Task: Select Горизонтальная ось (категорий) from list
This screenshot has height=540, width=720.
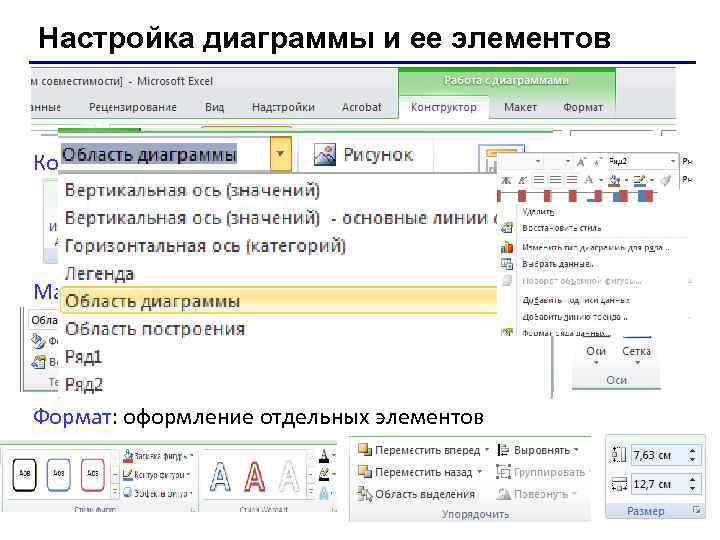Action: point(205,246)
